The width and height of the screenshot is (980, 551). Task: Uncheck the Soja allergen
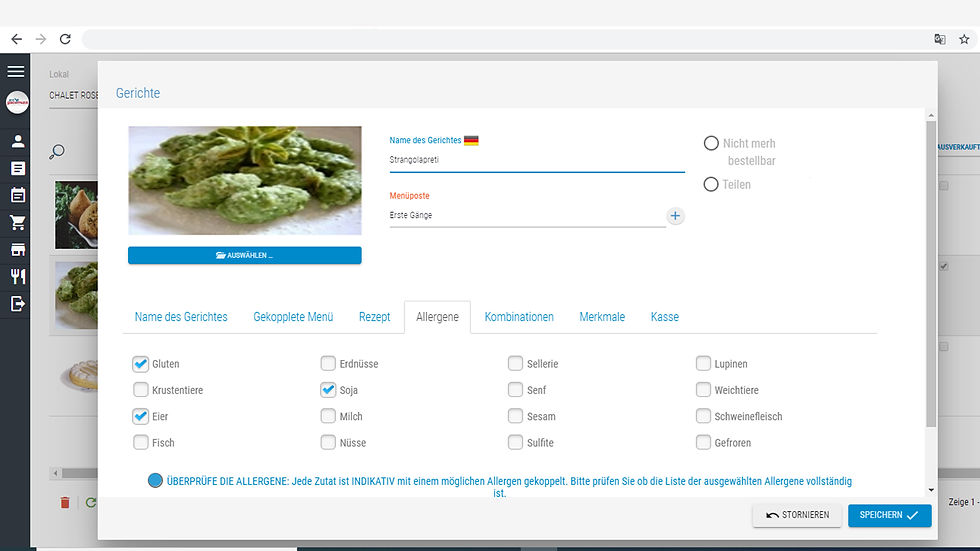(x=328, y=390)
